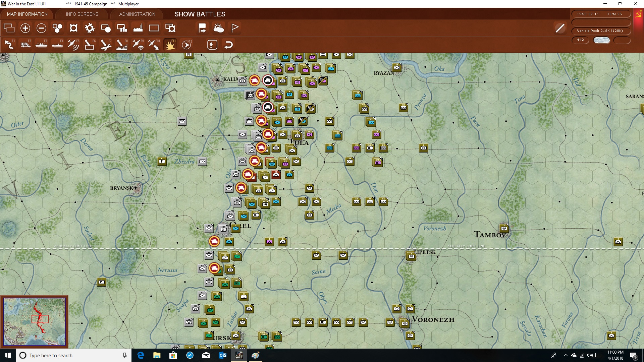This screenshot has width=644, height=362.
Task: Select Air Transport mode (F9)
Action: [138, 45]
